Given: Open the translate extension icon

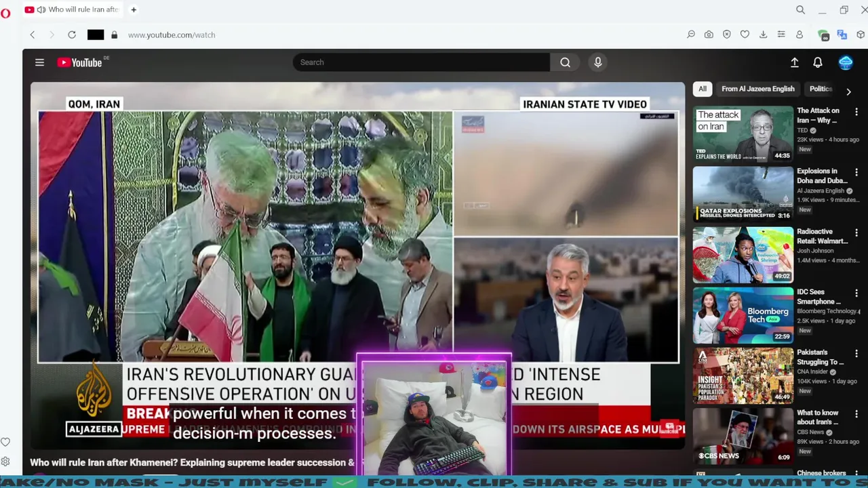Looking at the screenshot, I should click(842, 35).
